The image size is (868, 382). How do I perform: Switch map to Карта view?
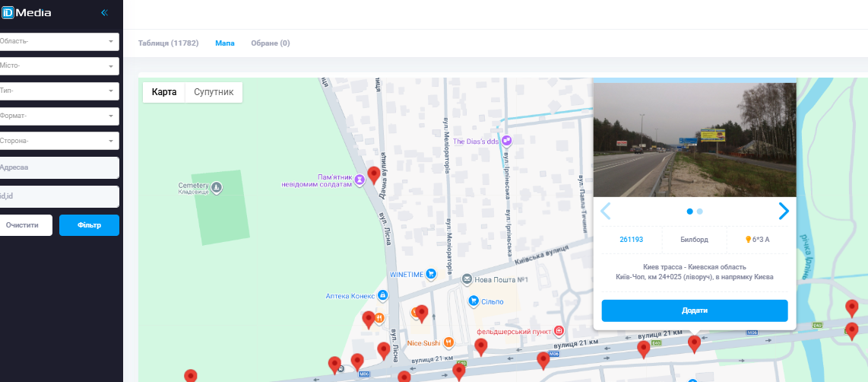(x=164, y=92)
